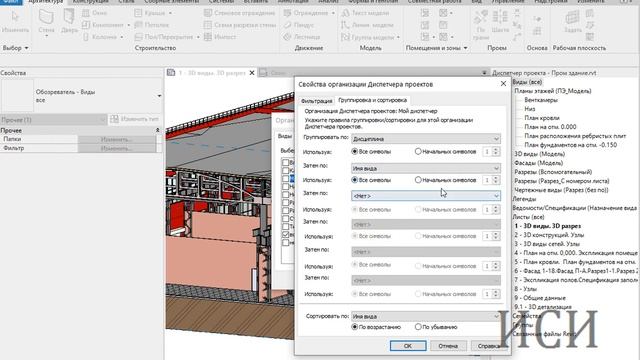The width and height of the screenshot is (640, 360).
Task: Select '8 - Узлы' sheet in browser
Action: click(525, 289)
